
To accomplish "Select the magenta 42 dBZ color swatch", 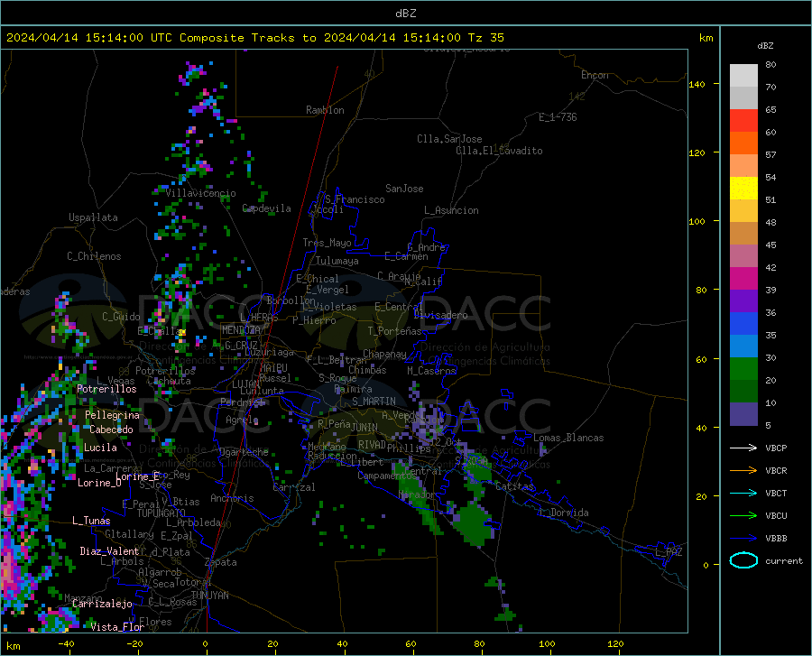I will click(743, 278).
